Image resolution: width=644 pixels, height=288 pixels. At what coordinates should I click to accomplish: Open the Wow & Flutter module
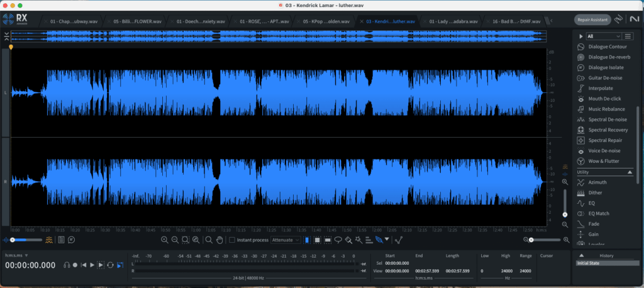click(x=598, y=161)
